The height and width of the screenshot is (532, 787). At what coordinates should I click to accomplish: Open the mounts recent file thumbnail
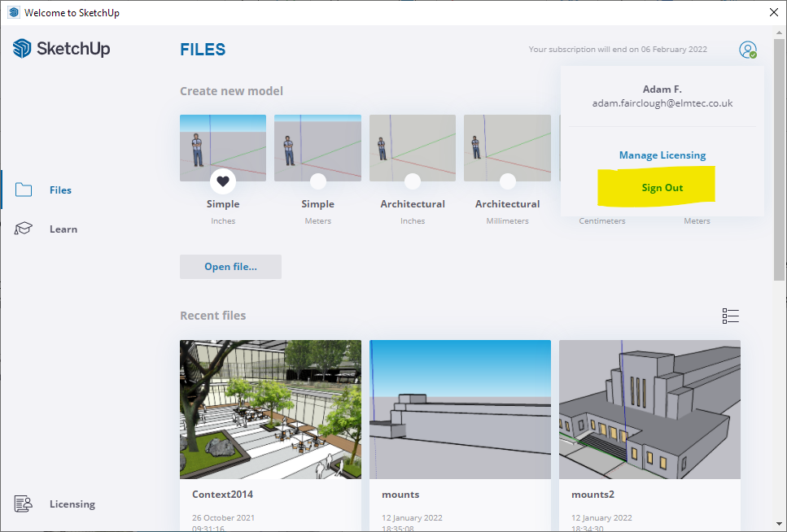(x=460, y=409)
